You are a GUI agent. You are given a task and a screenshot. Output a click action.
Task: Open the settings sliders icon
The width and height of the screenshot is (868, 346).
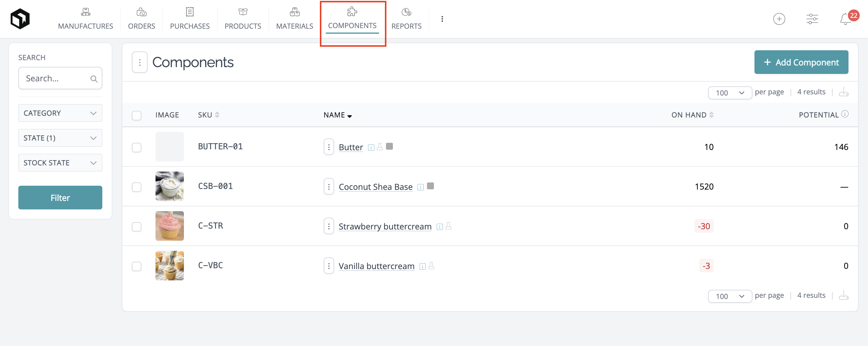click(812, 19)
